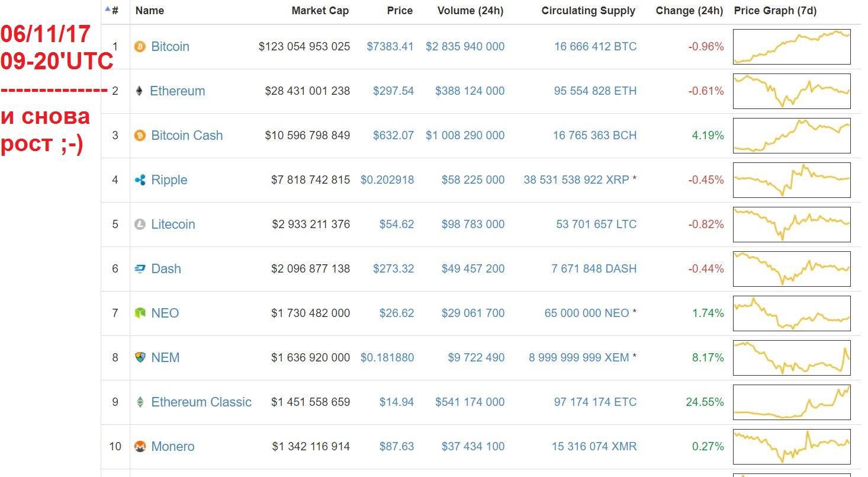Open the Ethereum name link
868x477 pixels.
click(178, 91)
